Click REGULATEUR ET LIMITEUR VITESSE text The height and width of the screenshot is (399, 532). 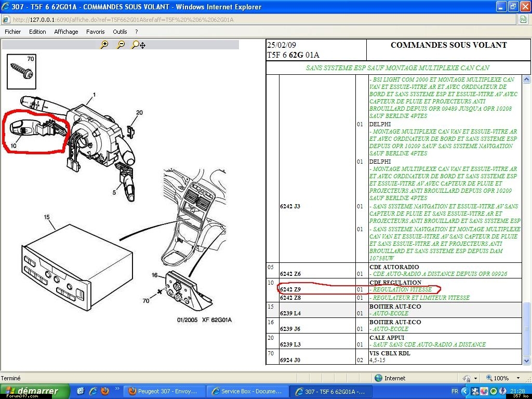point(421,298)
